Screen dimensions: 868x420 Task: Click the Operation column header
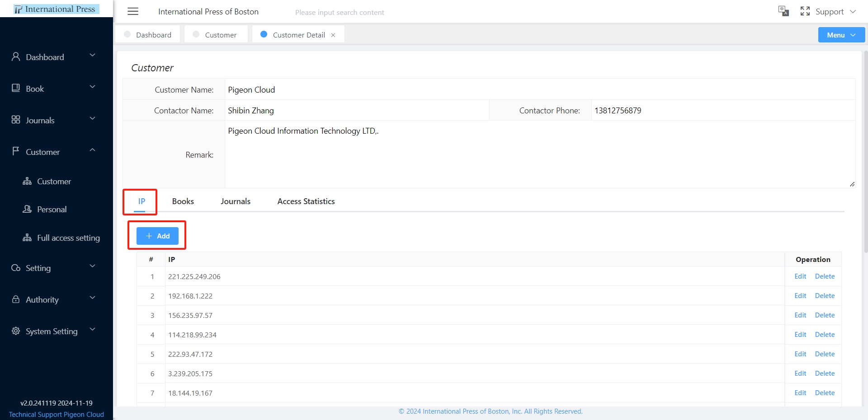813,259
